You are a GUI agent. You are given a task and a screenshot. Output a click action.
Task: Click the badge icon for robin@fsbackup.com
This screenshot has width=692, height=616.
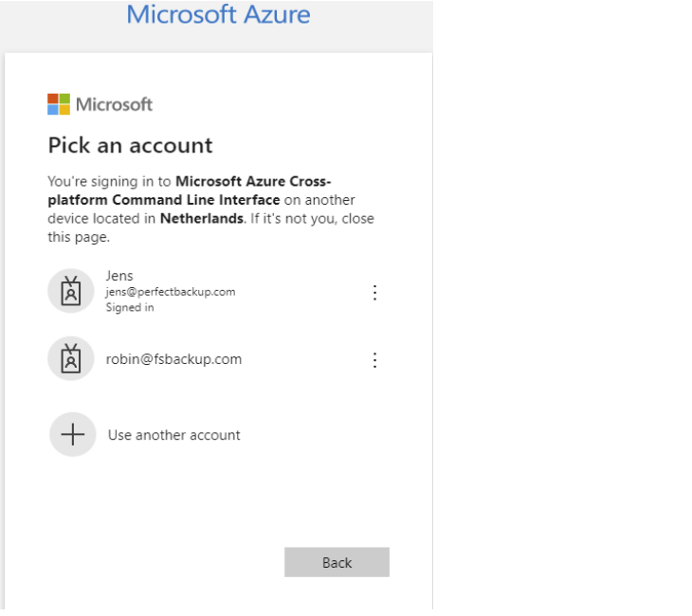70,358
